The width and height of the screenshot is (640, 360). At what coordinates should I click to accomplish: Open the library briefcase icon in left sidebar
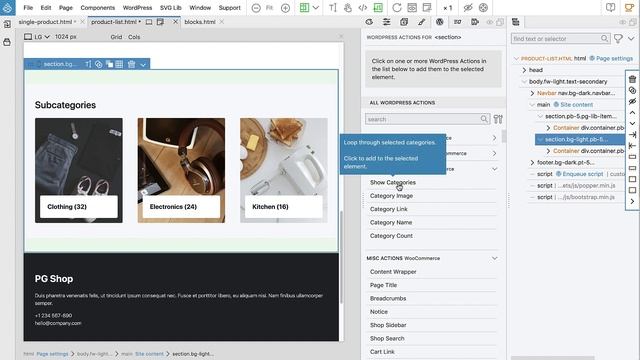pos(7,42)
